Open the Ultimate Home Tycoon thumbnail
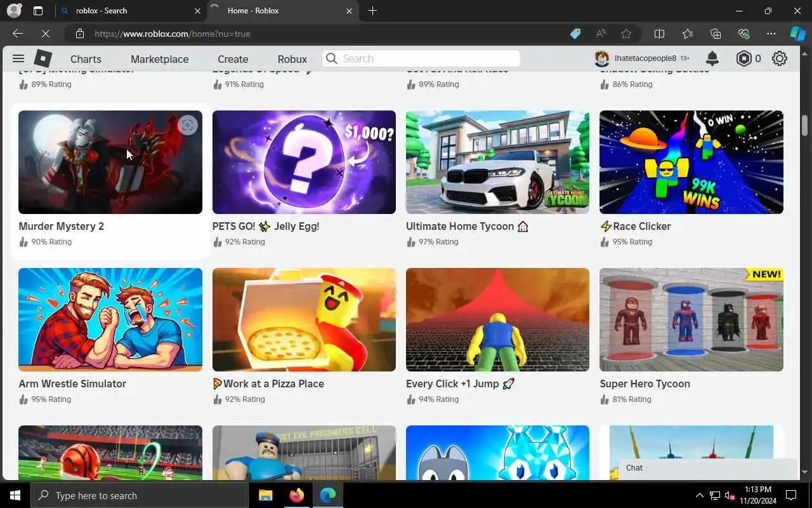 (x=497, y=162)
